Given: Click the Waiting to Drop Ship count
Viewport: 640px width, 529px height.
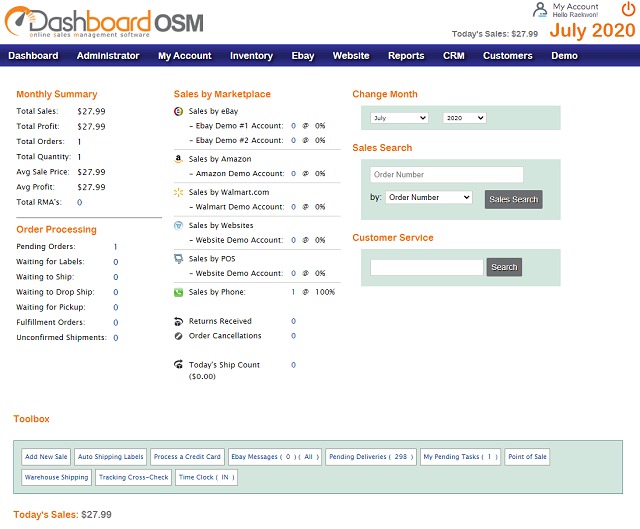Looking at the screenshot, I should (116, 292).
